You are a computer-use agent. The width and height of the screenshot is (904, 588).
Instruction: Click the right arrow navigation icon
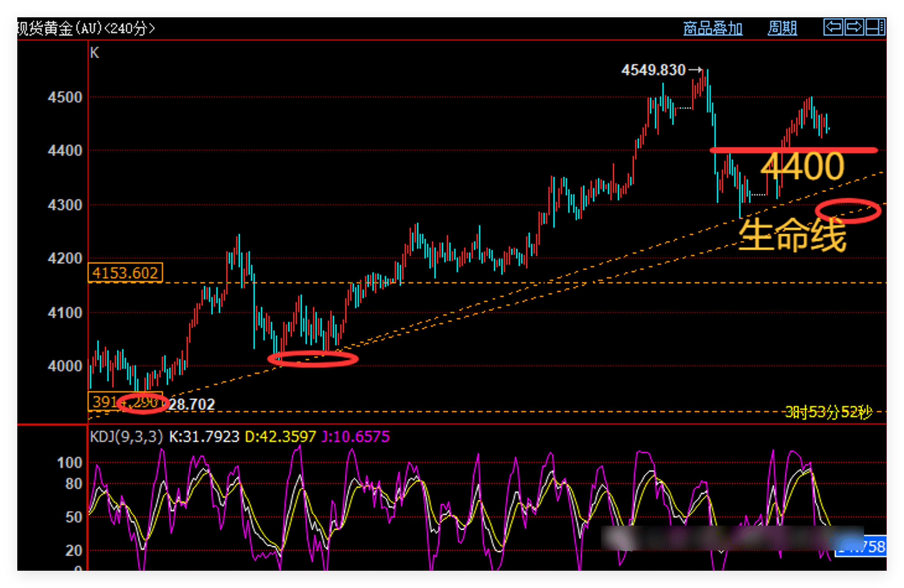(854, 27)
